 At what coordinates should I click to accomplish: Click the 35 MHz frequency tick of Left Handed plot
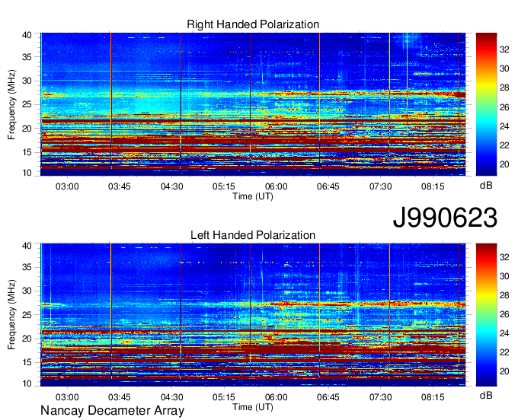[x=27, y=267]
